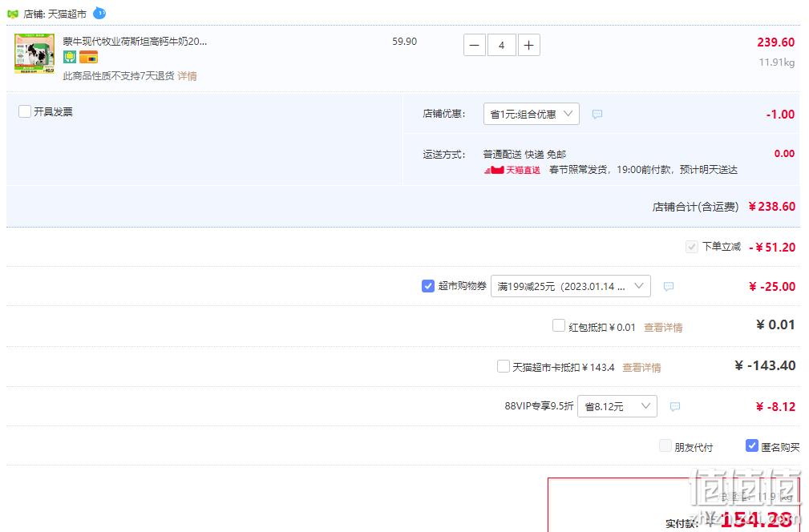
Task: Open 查看详情 link for 红包抵扣
Action: pyautogui.click(x=663, y=328)
